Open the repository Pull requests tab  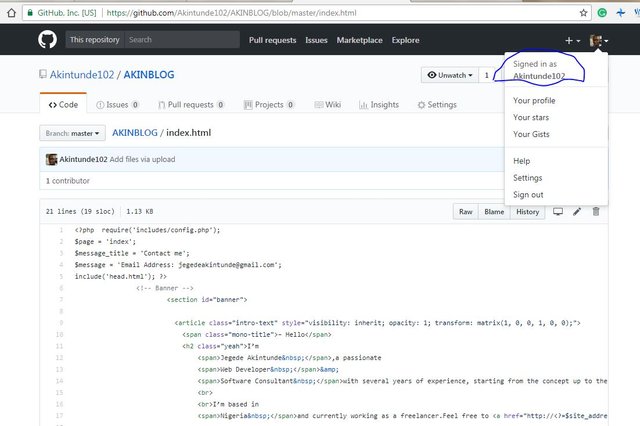pos(191,105)
